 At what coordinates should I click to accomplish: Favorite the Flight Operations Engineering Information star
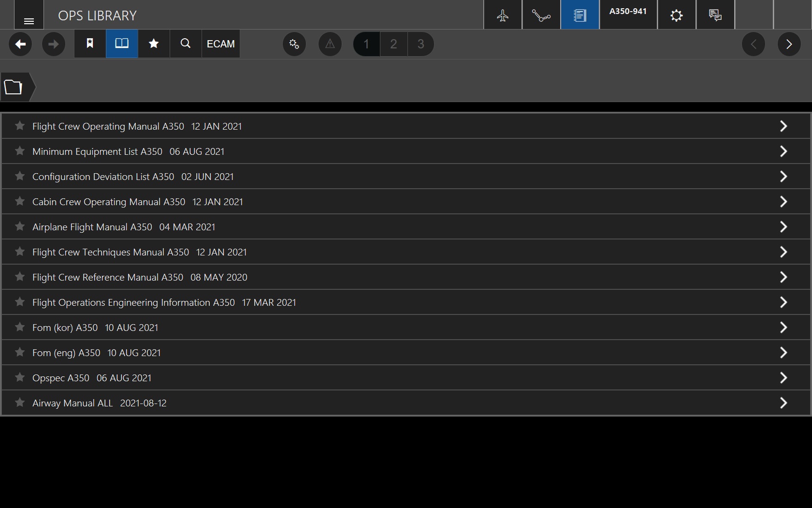click(20, 302)
